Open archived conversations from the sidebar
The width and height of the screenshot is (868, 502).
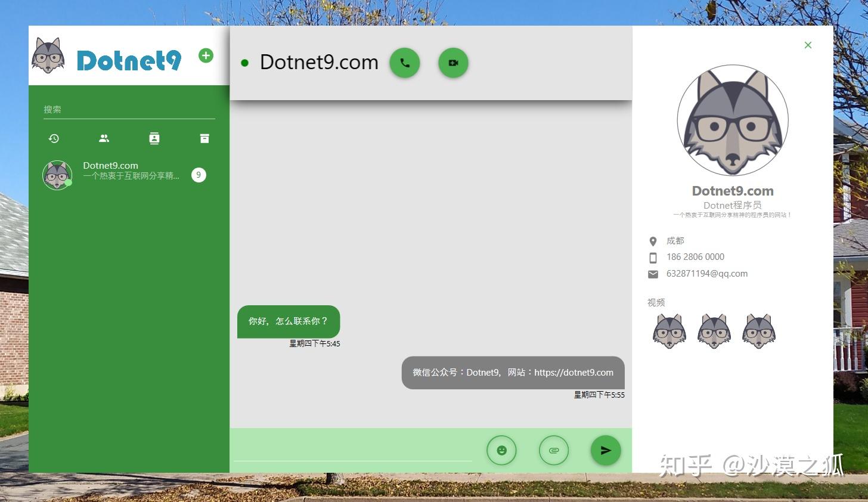click(x=204, y=138)
